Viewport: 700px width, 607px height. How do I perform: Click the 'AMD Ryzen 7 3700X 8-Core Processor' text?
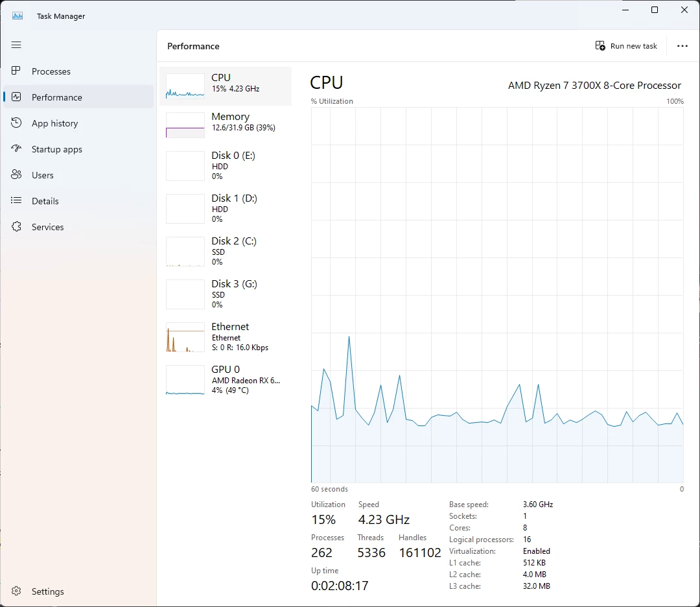pos(594,86)
